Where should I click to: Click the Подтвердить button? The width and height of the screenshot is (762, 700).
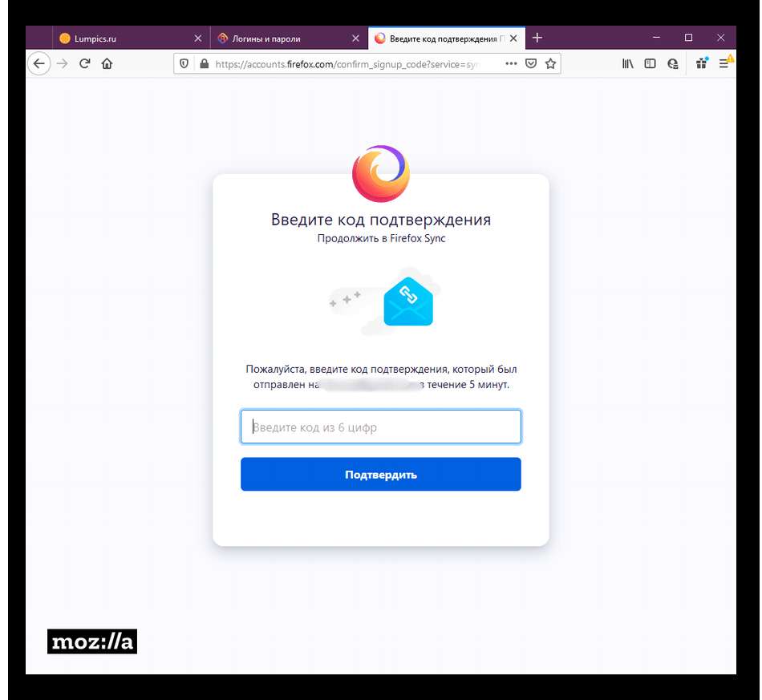(381, 474)
